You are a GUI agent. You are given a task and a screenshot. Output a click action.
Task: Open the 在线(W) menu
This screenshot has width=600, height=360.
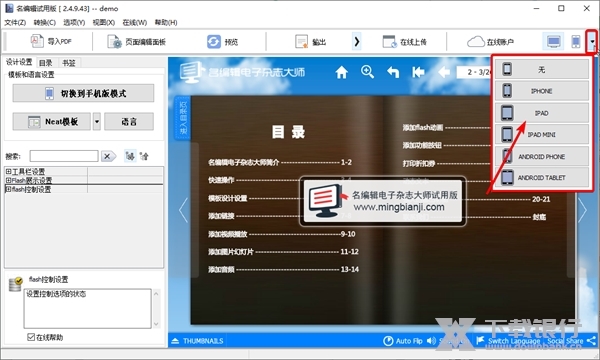click(135, 23)
